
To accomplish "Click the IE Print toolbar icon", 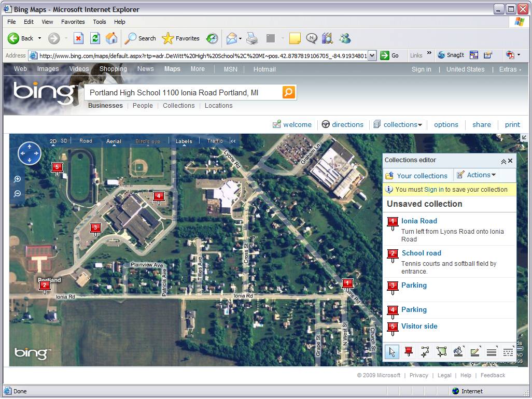I will tap(252, 38).
